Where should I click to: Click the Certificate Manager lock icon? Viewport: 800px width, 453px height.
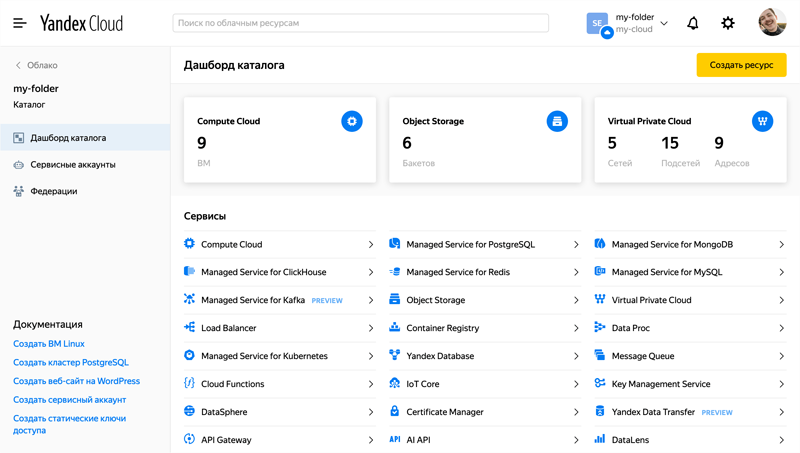[x=394, y=411]
